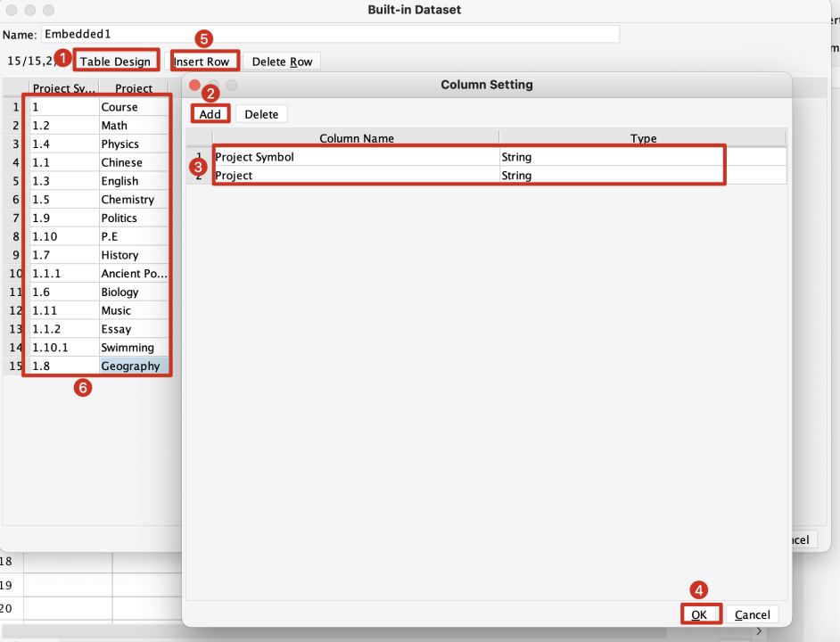Screen dimensions: 840x642
Task: Click Add in the Column Setting dialog
Action: click(210, 113)
